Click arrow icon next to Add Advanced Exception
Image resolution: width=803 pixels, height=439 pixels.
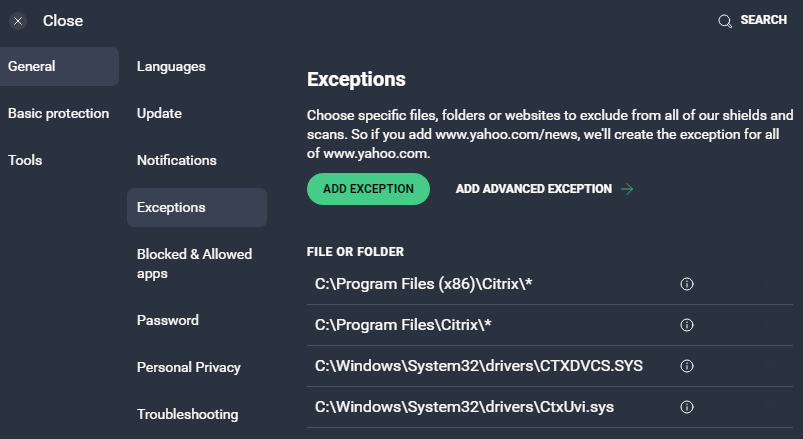point(627,189)
